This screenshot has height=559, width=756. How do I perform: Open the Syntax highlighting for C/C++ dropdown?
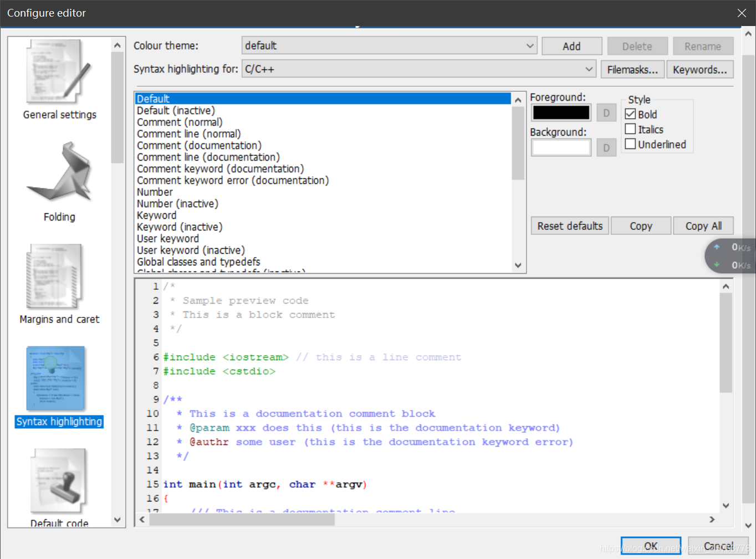[419, 69]
